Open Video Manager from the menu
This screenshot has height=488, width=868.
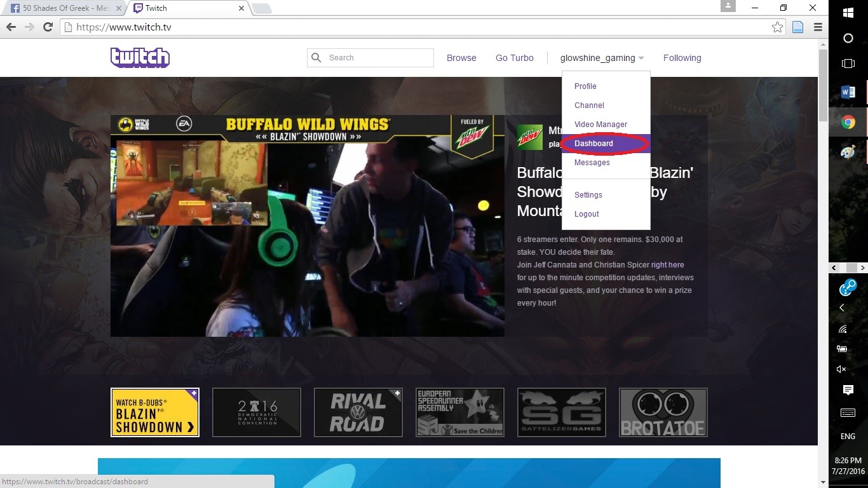[600, 125]
